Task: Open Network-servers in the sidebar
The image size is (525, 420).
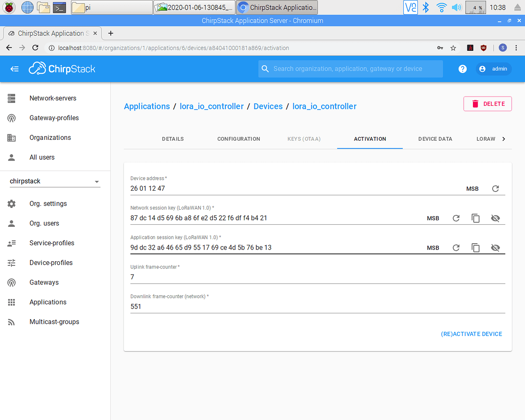Action: [53, 98]
